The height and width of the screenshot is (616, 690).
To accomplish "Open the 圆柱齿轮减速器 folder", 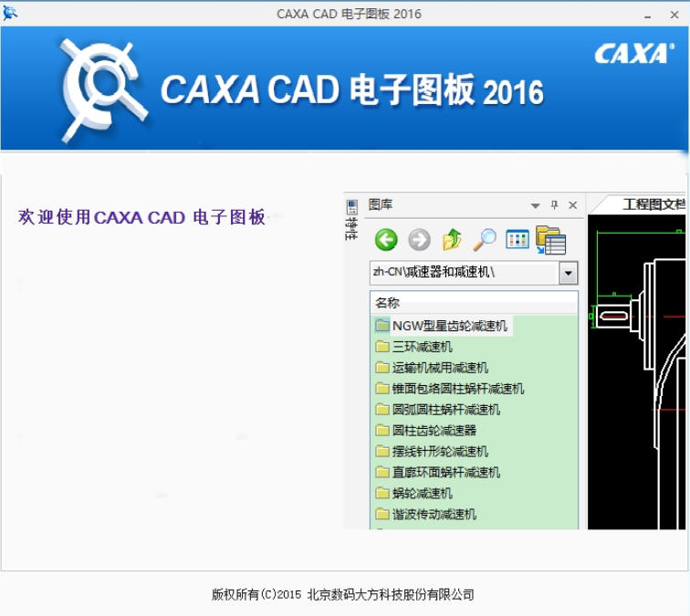I will point(434,431).
